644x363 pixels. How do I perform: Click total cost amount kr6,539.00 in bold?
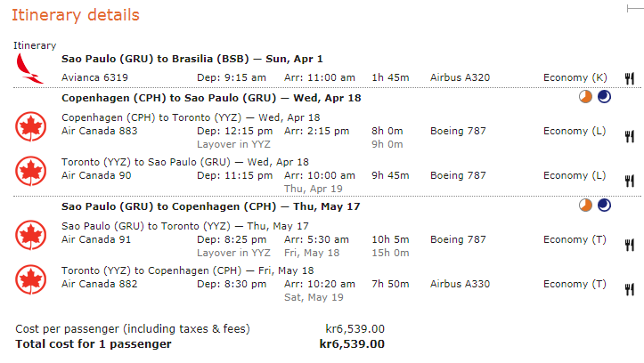352,344
